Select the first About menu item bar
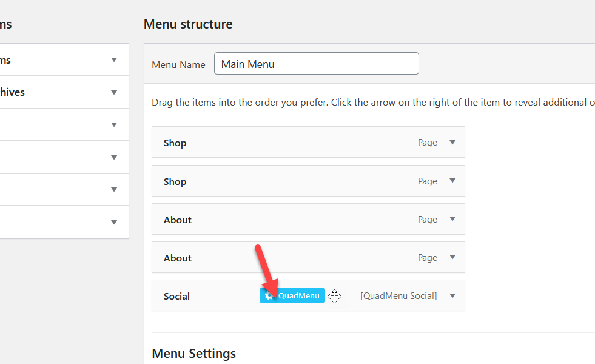The image size is (595, 364). pos(308,219)
